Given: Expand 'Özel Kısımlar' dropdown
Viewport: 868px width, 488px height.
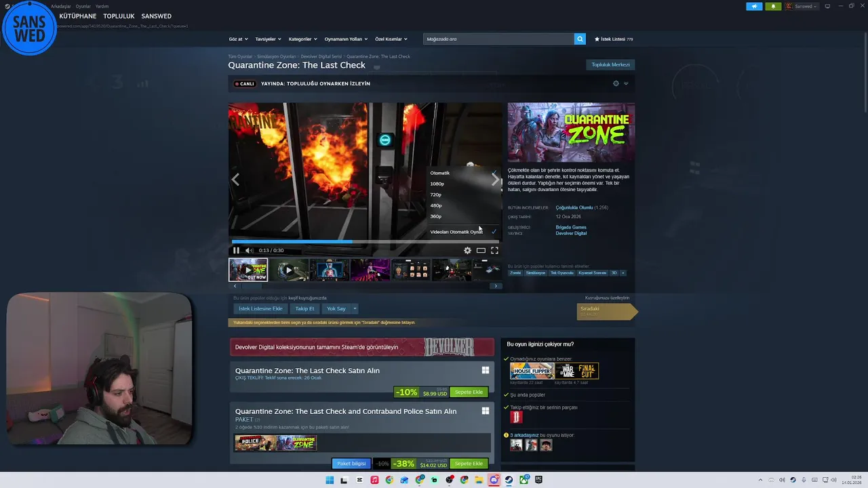Looking at the screenshot, I should click(391, 39).
